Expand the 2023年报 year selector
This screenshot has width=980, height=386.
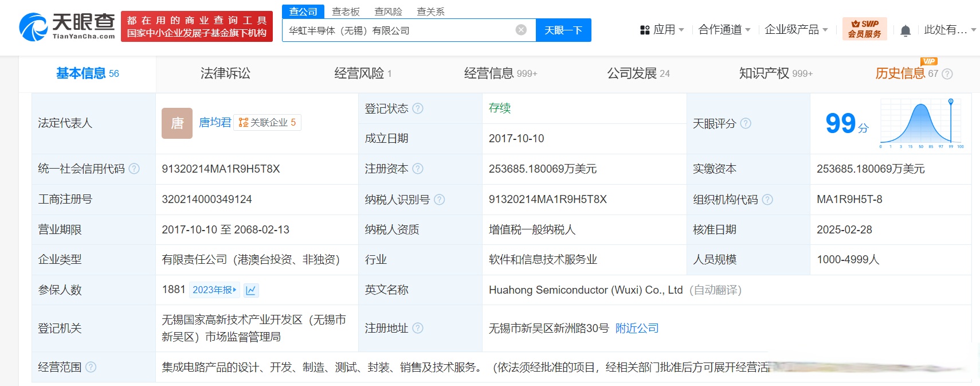point(215,290)
